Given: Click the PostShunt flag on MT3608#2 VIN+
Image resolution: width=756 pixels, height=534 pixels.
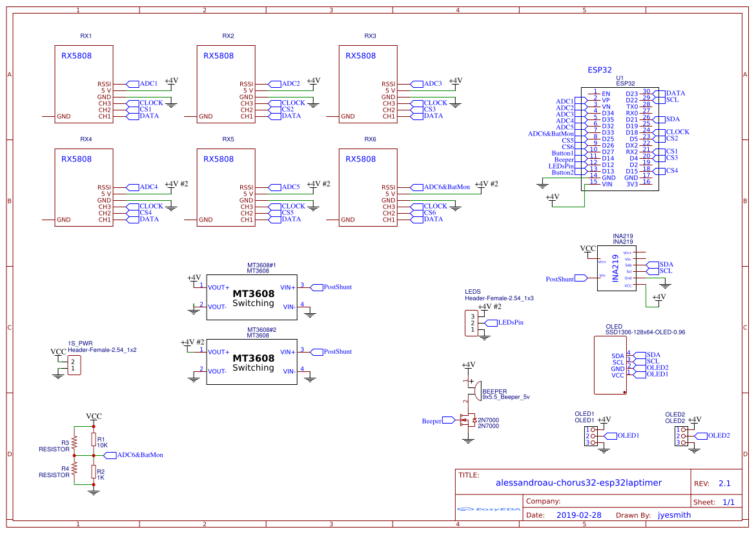Looking at the screenshot, I should [x=331, y=352].
